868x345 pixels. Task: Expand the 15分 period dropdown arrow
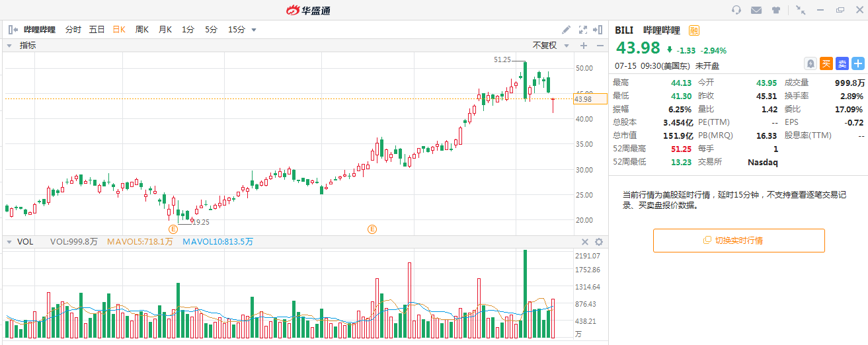(x=254, y=30)
